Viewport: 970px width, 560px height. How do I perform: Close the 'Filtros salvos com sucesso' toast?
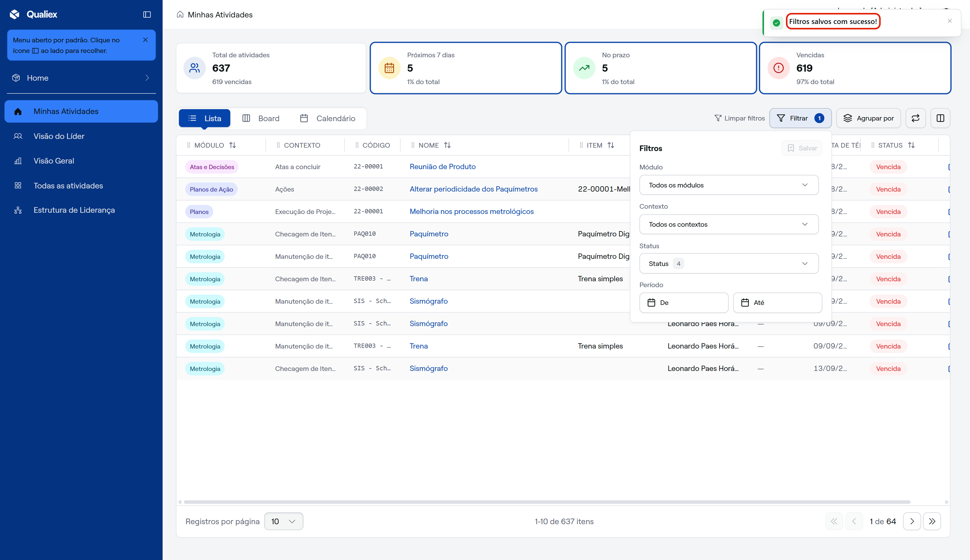tap(950, 21)
